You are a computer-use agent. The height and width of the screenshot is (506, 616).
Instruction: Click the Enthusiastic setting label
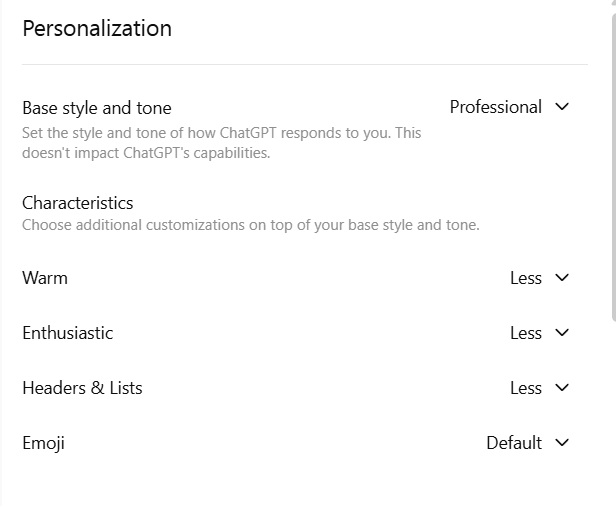click(68, 333)
